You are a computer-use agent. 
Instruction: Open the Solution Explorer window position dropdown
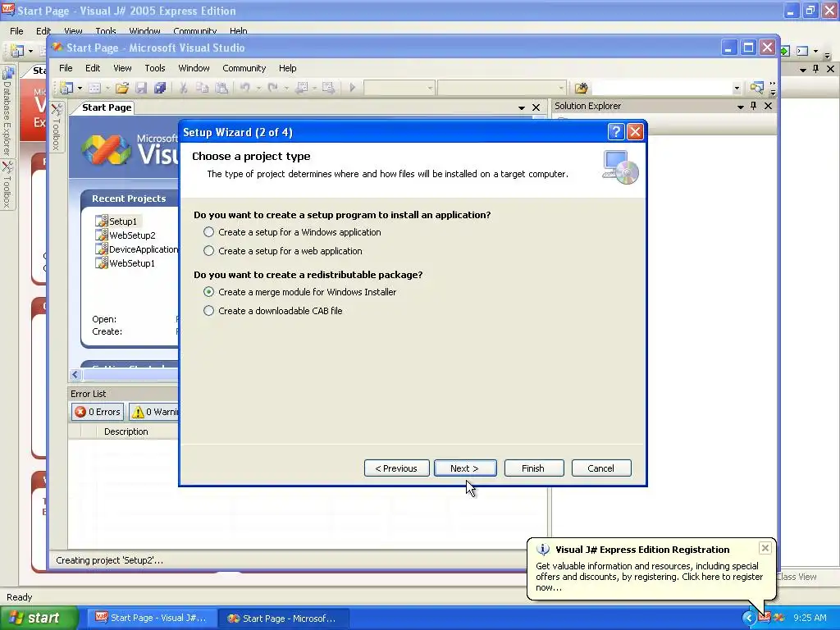[741, 107]
